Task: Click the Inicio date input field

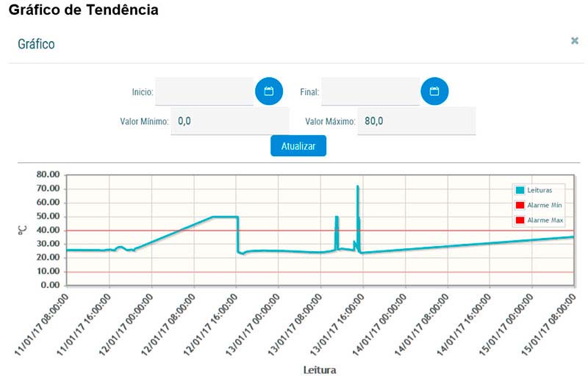Action: coord(204,92)
